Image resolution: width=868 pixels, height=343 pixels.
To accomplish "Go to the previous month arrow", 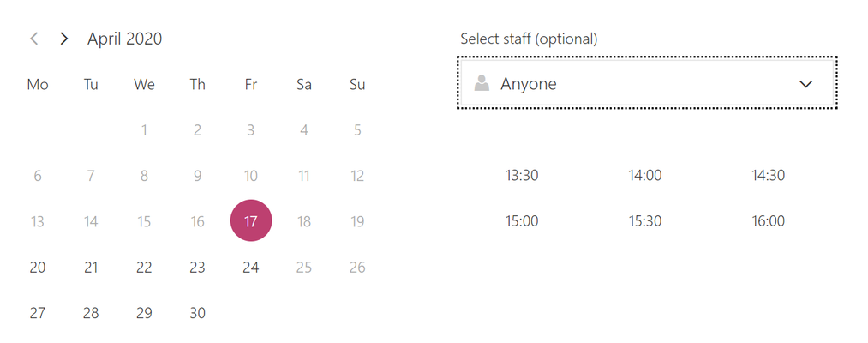I will pos(34,39).
